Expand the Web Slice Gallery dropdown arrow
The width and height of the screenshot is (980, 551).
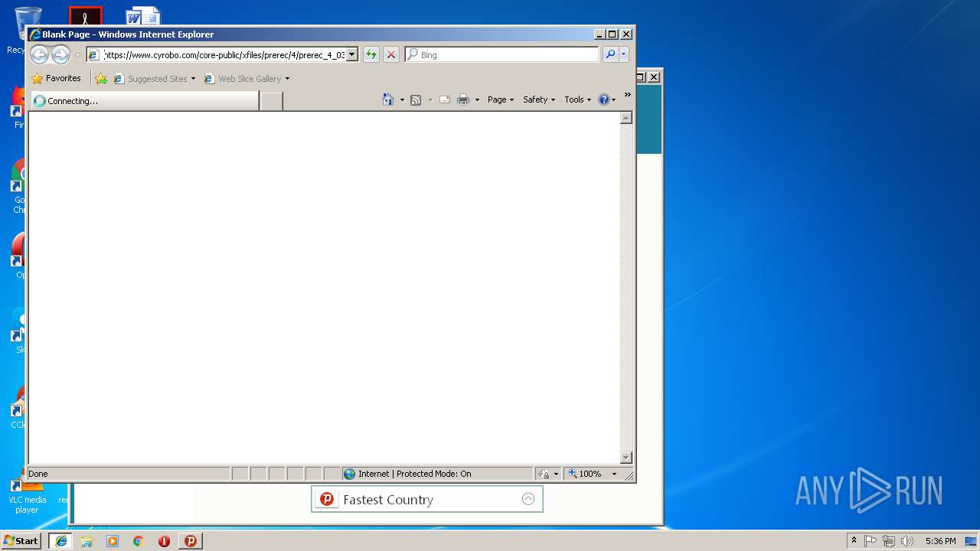[x=288, y=79]
